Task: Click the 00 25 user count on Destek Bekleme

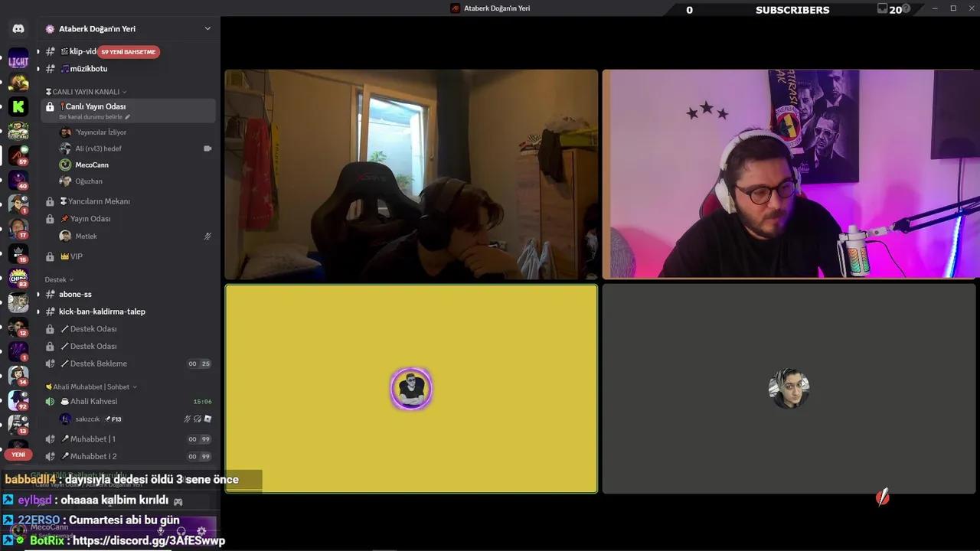Action: tap(199, 364)
